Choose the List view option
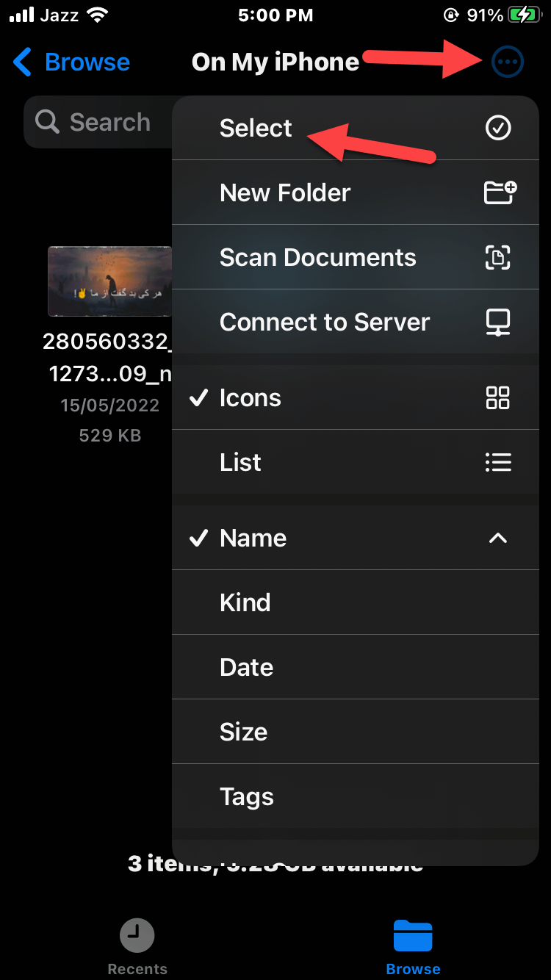Viewport: 551px width, 980px height. [241, 462]
